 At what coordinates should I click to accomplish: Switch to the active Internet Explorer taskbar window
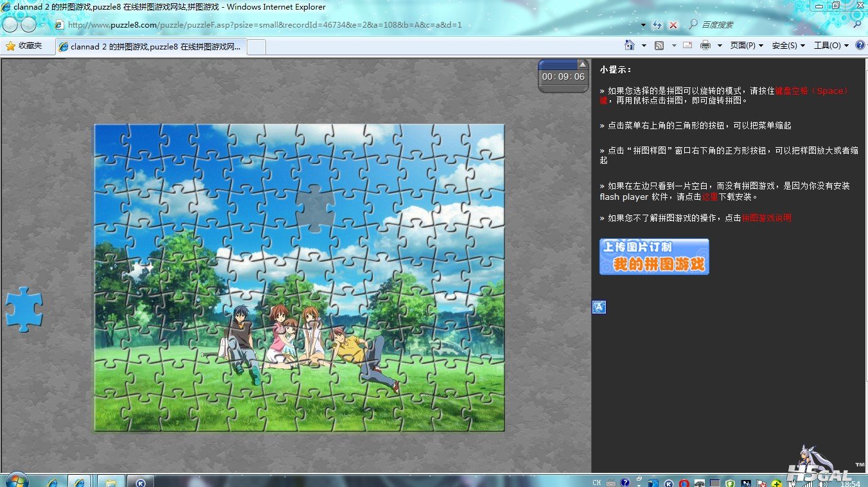80,481
